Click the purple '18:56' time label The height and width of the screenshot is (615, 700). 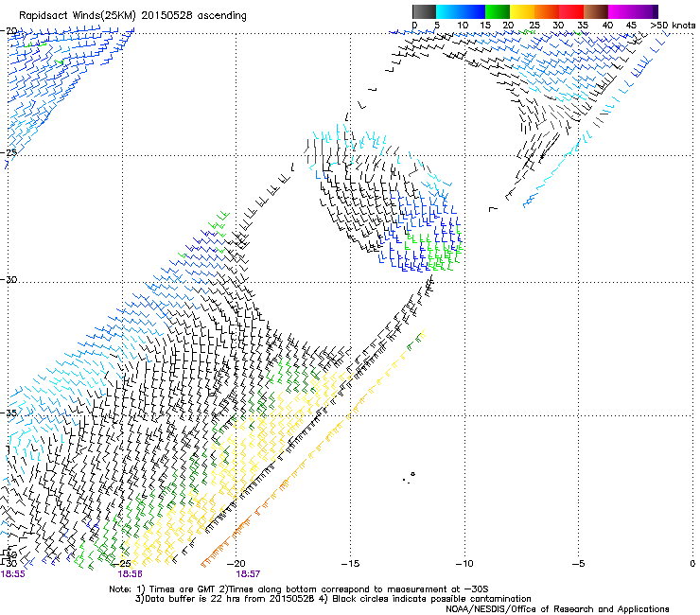click(x=130, y=574)
